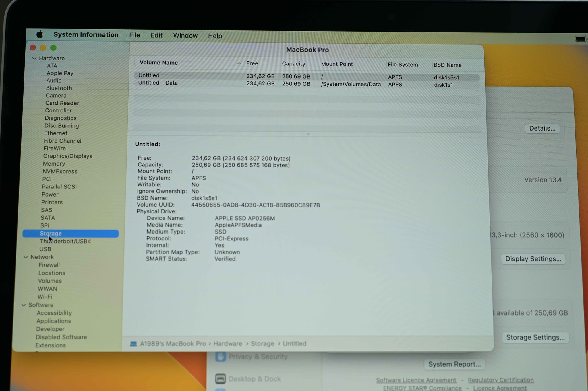The image size is (588, 391).
Task: Select Wi-Fi under Network
Action: [x=45, y=297]
